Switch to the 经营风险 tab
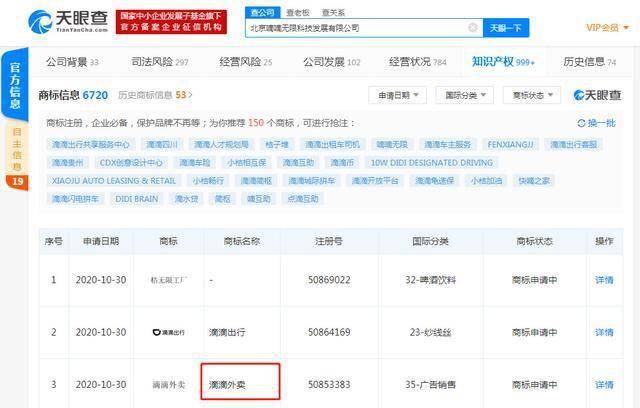 246,62
